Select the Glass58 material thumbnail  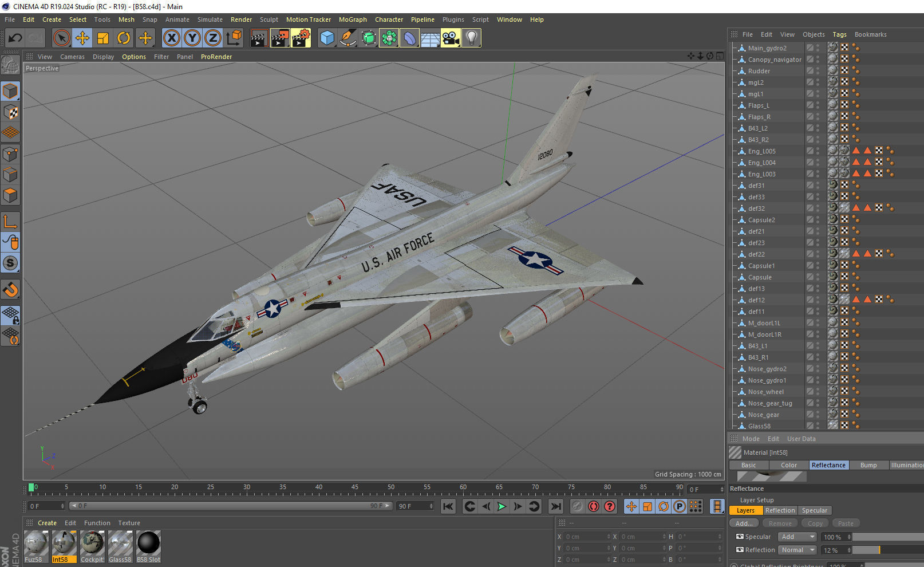[120, 546]
